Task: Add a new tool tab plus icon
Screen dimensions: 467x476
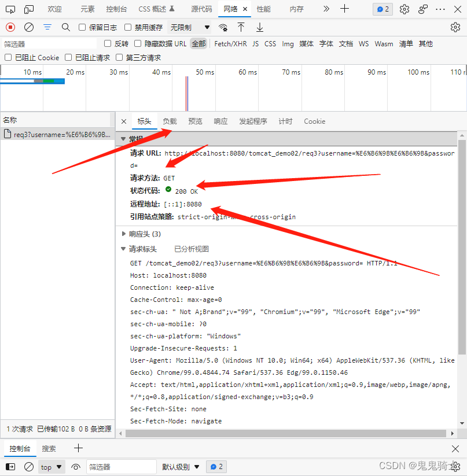Action: [344, 9]
